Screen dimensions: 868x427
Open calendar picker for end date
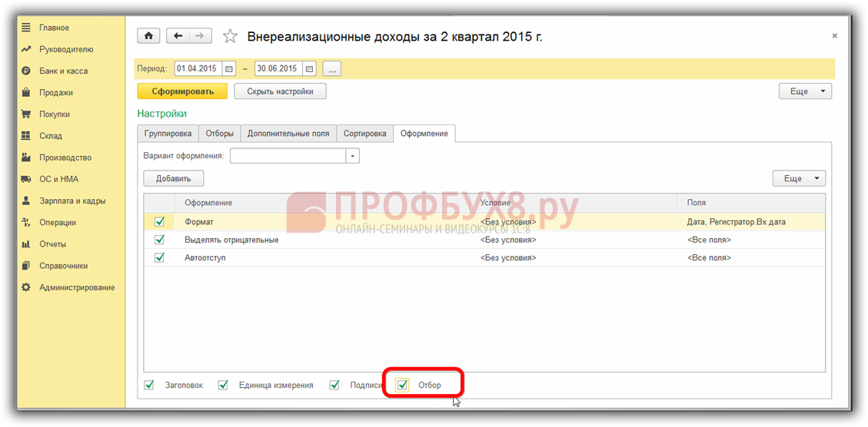(x=309, y=68)
